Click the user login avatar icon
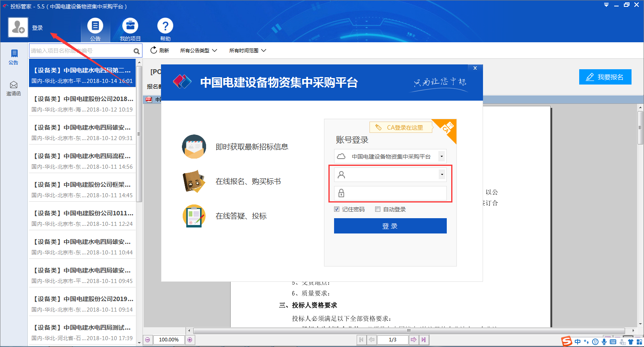 pos(18,27)
